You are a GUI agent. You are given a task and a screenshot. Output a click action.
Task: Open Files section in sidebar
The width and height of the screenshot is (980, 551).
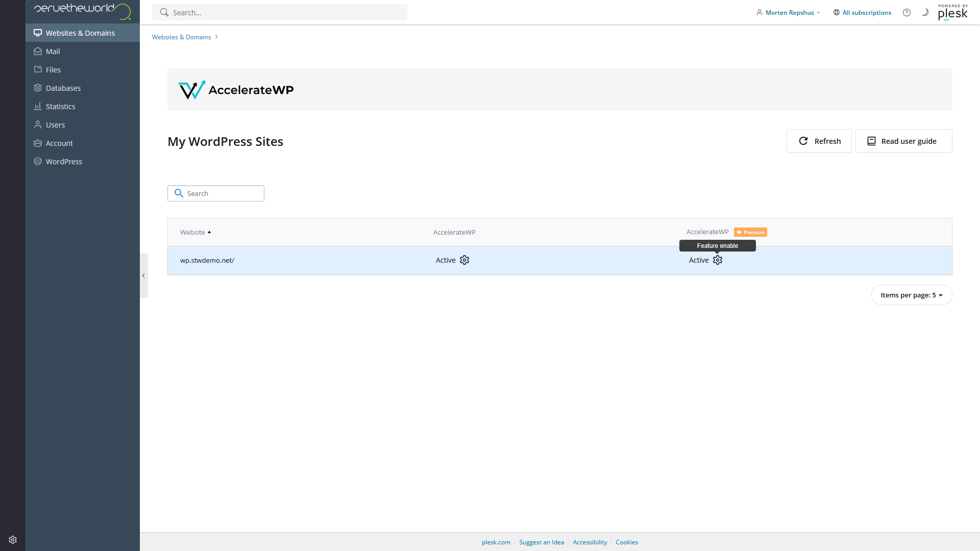tap(82, 69)
